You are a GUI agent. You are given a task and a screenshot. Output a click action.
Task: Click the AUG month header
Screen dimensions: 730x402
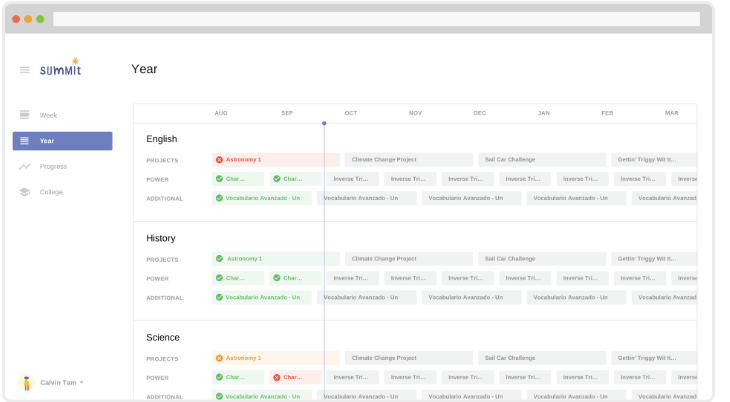pyautogui.click(x=221, y=113)
